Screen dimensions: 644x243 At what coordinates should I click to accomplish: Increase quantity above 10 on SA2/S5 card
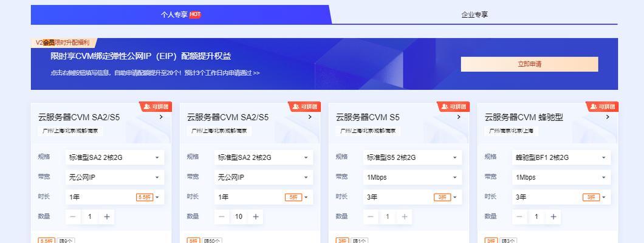point(255,217)
